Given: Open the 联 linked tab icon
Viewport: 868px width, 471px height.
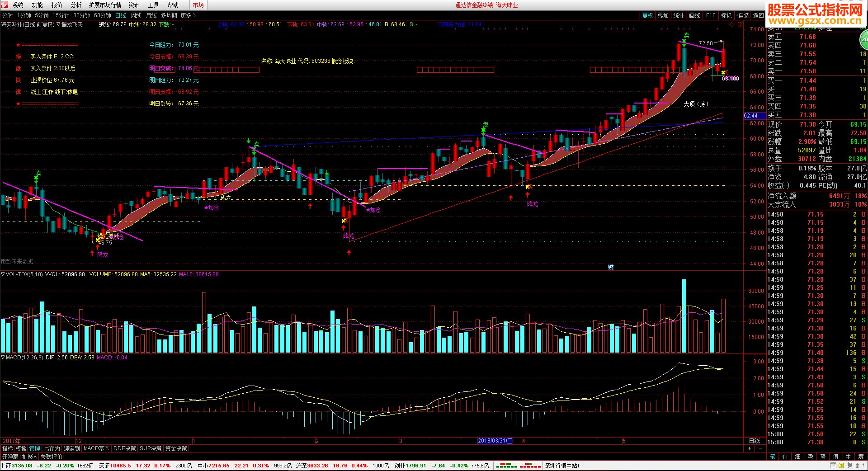Looking at the screenshot, I should 823,457.
